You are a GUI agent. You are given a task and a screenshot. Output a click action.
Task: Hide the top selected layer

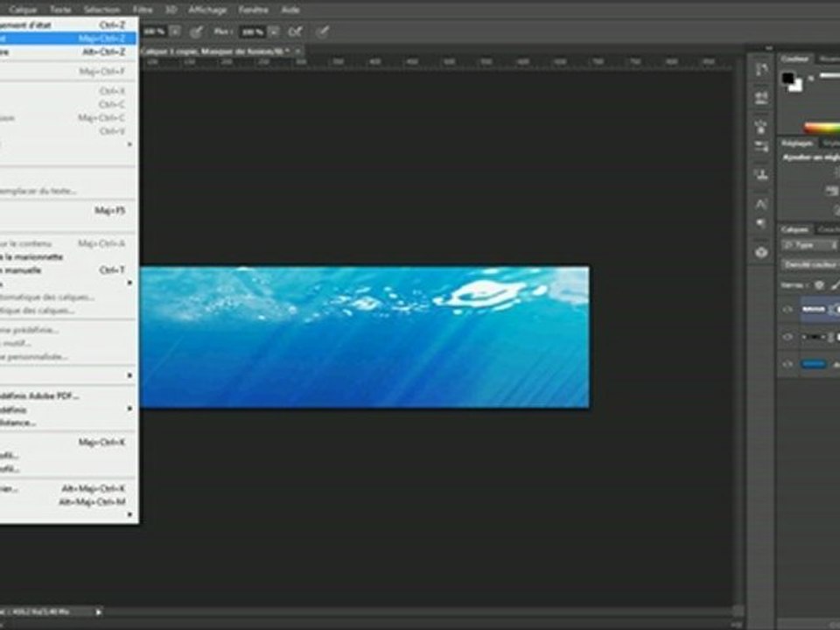click(787, 310)
